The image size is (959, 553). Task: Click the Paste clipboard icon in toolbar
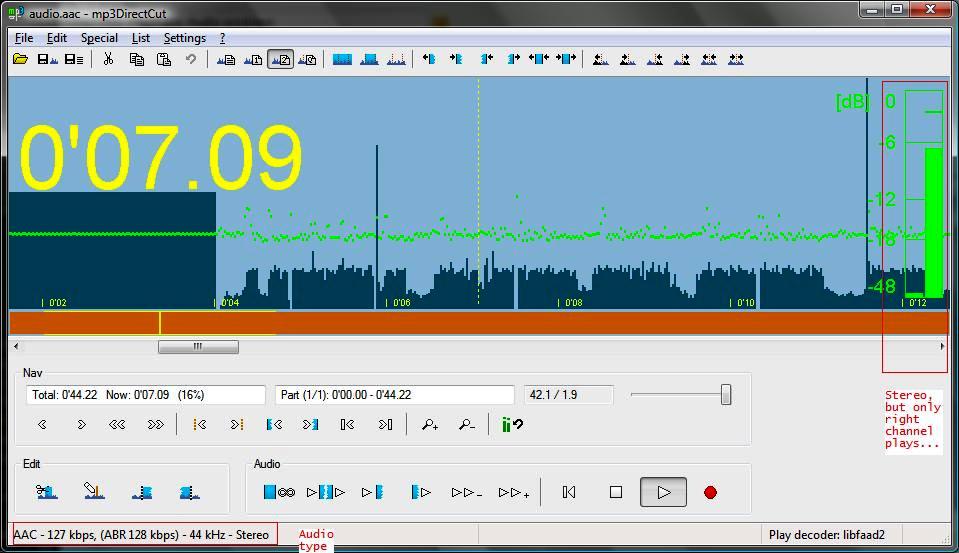click(x=163, y=60)
